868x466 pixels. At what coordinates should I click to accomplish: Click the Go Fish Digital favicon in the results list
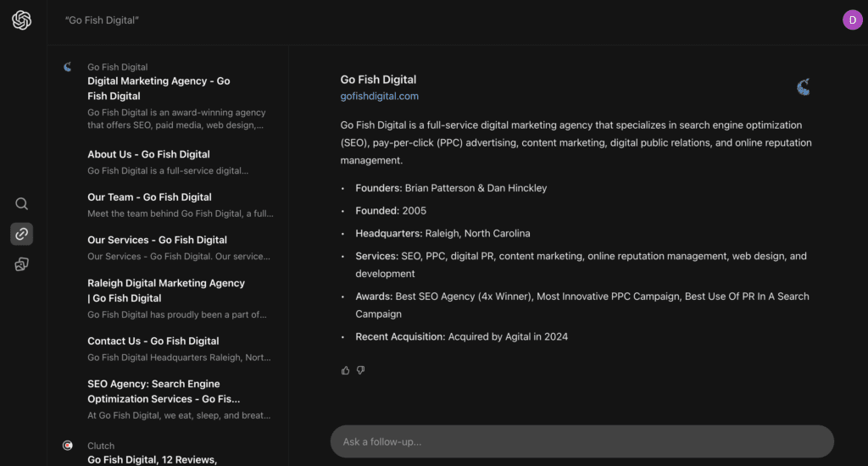point(68,67)
